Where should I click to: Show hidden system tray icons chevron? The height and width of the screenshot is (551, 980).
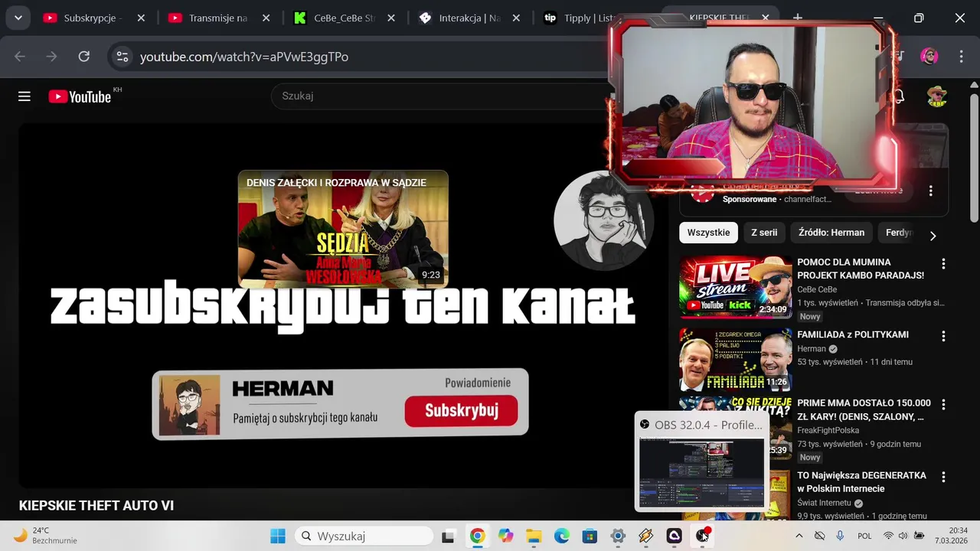point(799,536)
